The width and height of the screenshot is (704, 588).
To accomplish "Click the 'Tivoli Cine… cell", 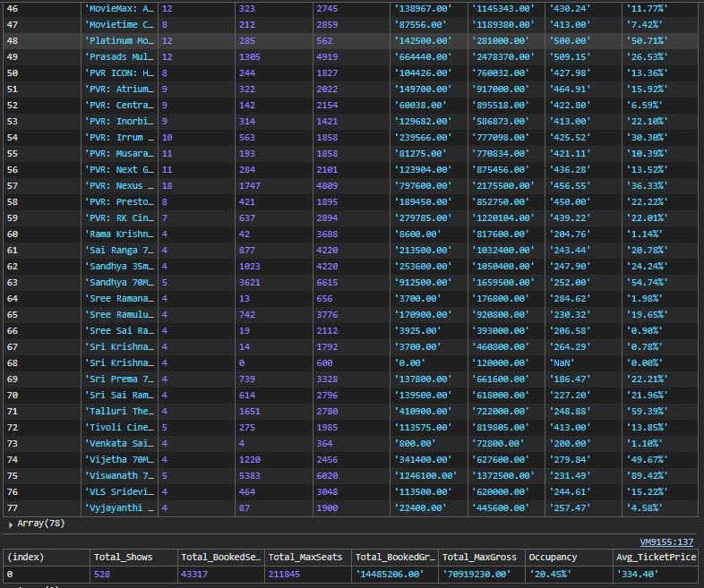I will point(119,428).
